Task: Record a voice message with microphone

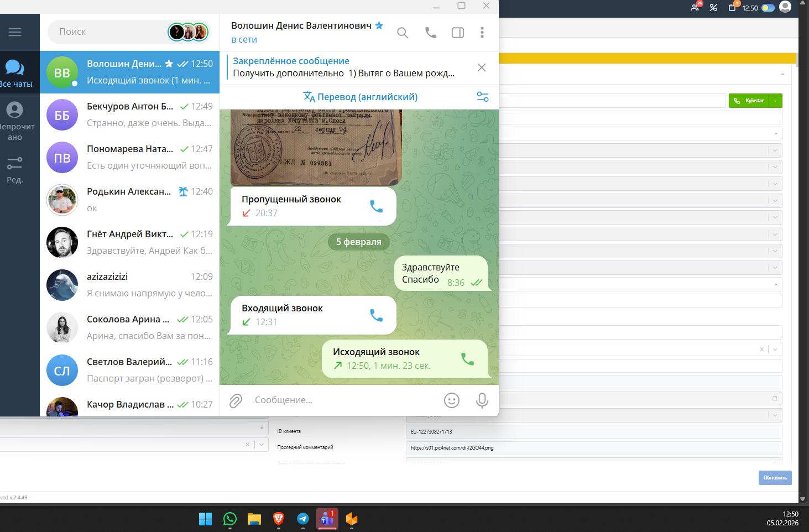Action: point(482,400)
